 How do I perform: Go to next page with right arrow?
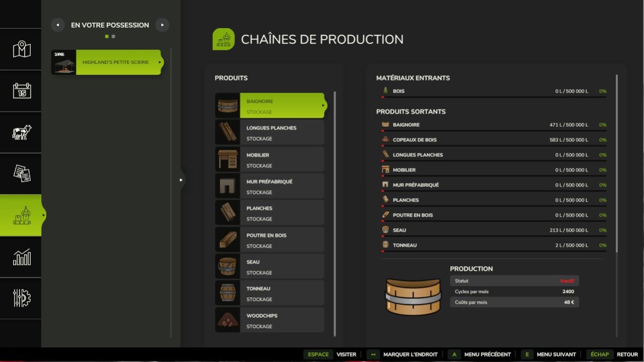click(x=162, y=25)
